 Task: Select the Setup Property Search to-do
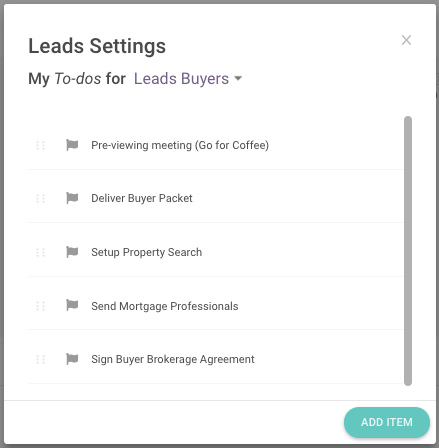[x=215, y=250]
